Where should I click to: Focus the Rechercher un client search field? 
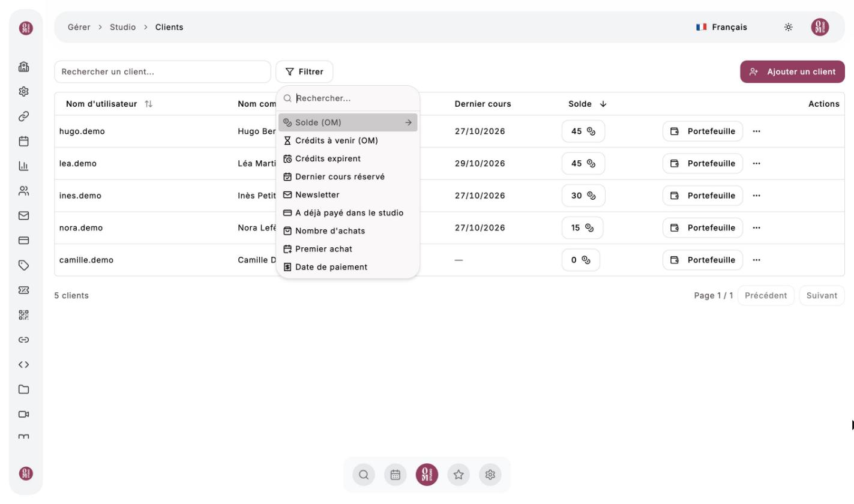point(163,71)
